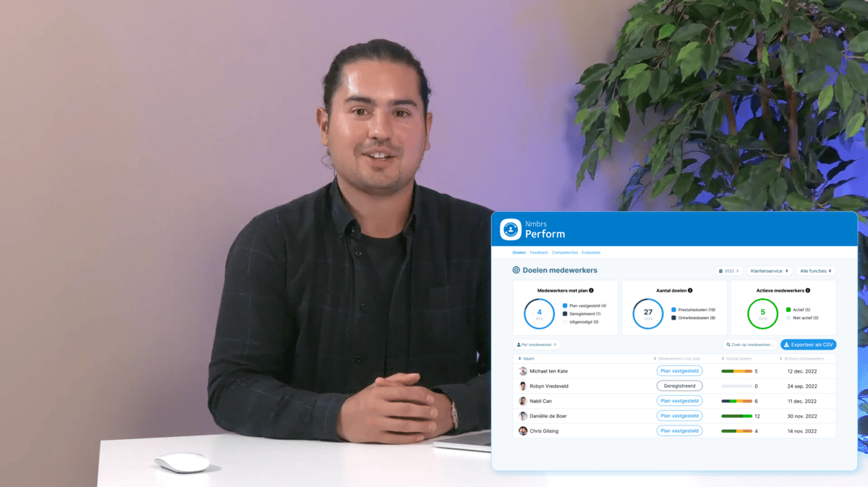Click info icon next to Actieve medewerkers
This screenshot has width=868, height=487.
808,290
